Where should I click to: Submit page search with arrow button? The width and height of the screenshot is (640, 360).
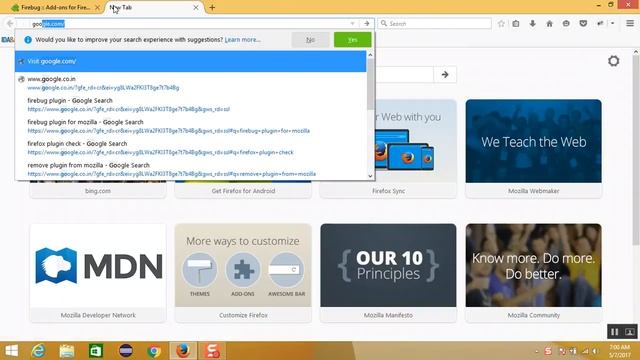tap(445, 75)
